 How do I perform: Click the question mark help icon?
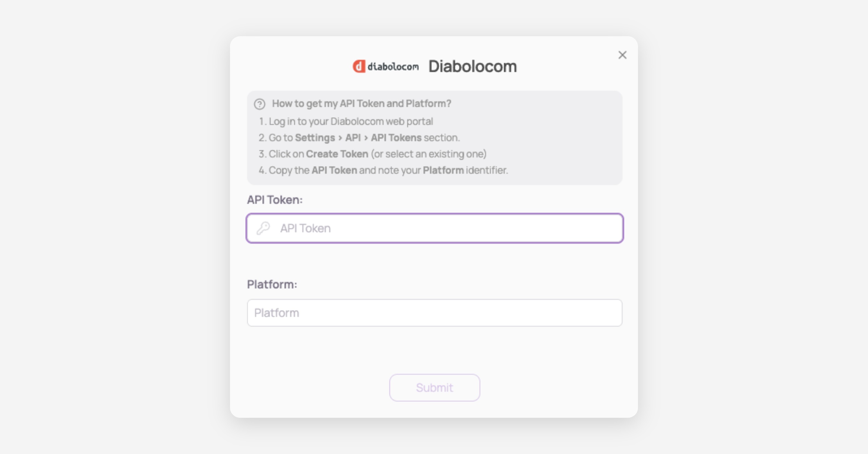coord(259,104)
